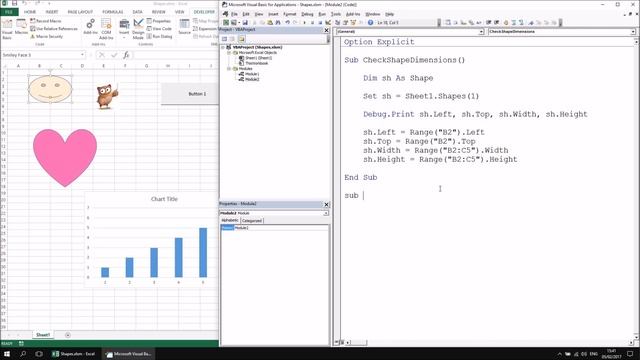
Task: Switch to the HOME ribbon tab
Action: click(30, 12)
